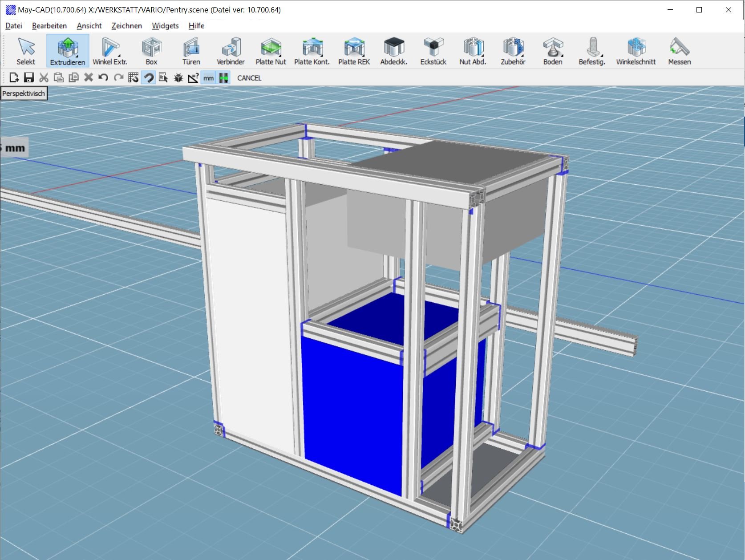This screenshot has width=745, height=560.
Task: Pick the Abdeckk. cover tool
Action: click(x=393, y=51)
